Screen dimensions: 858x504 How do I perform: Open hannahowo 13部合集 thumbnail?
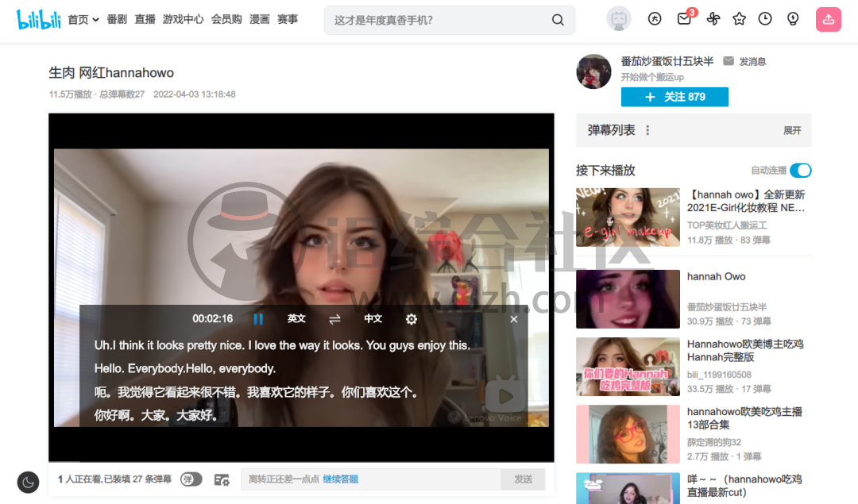tap(628, 434)
